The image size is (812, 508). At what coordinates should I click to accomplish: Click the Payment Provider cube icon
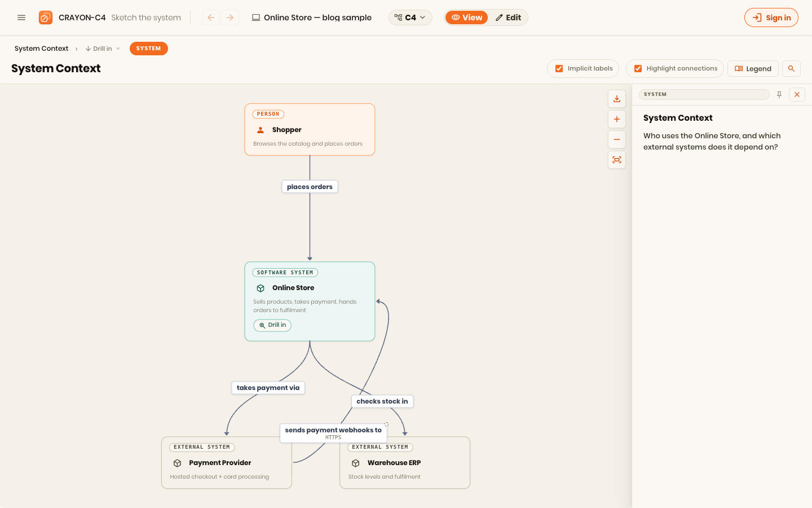pos(177,463)
